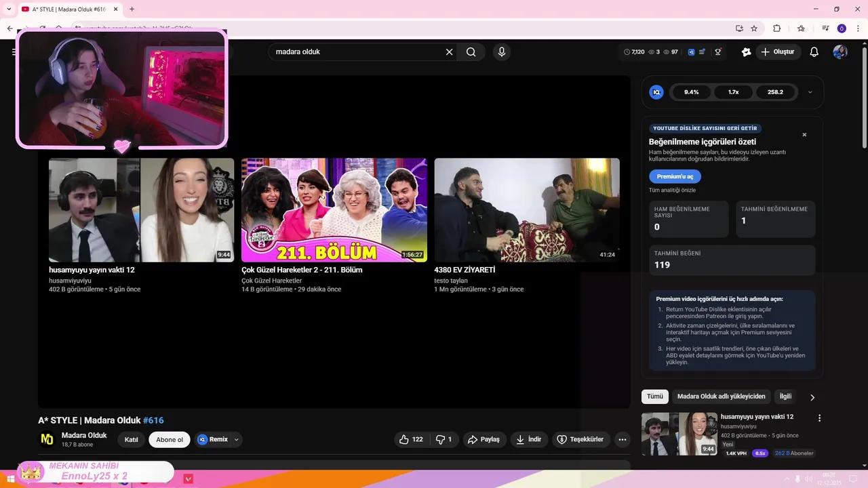Open Chrome extensions puzzle icon

click(x=777, y=28)
